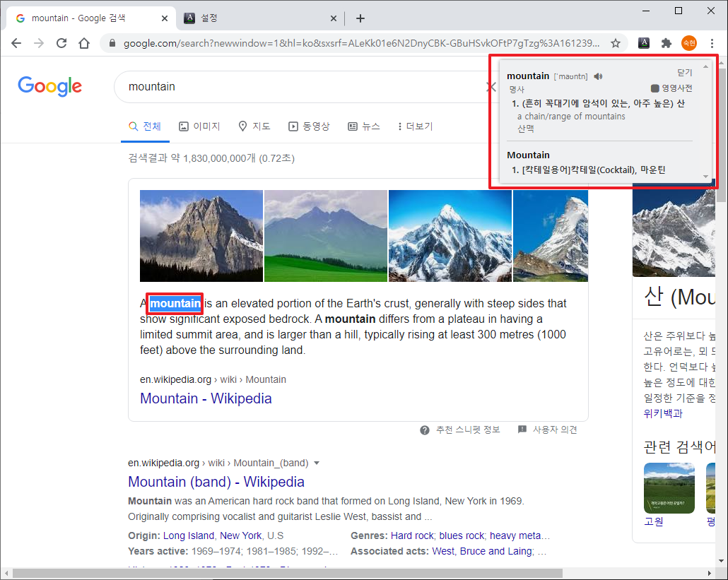Open the 고원 related search thumbnail
Screen dimensions: 728x580
click(x=669, y=488)
